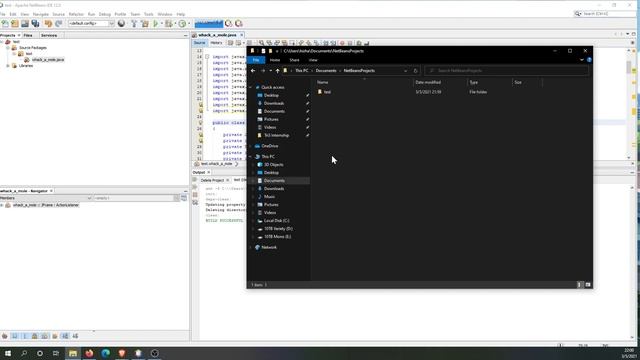Click the Up arrow in File Explorer
This screenshot has height=360, width=640.
coord(278,71)
